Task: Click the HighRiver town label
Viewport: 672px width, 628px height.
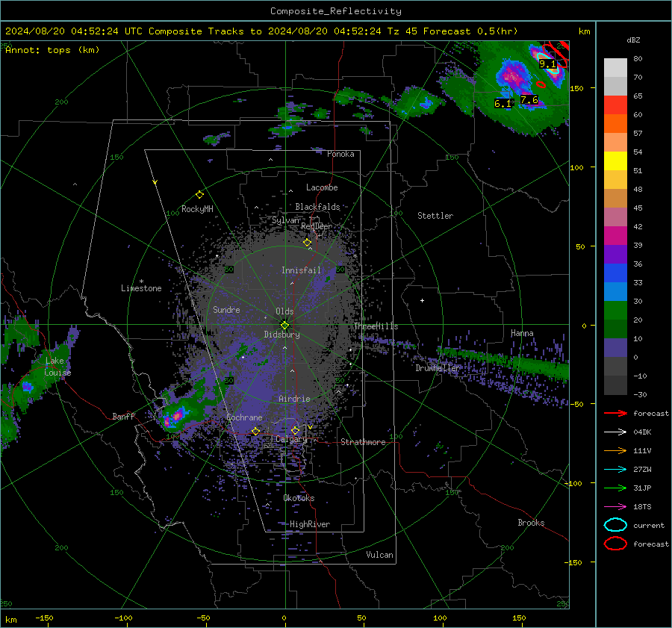Action: 309,524
